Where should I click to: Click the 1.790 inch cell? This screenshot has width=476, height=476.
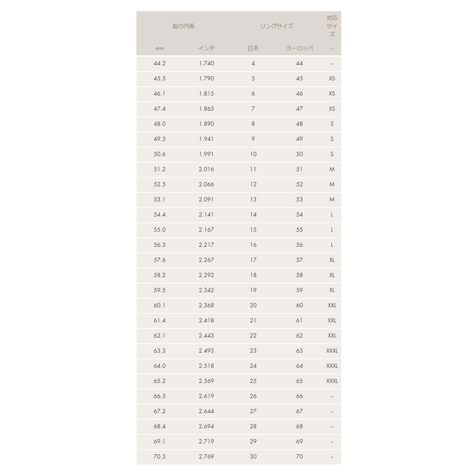pos(207,79)
